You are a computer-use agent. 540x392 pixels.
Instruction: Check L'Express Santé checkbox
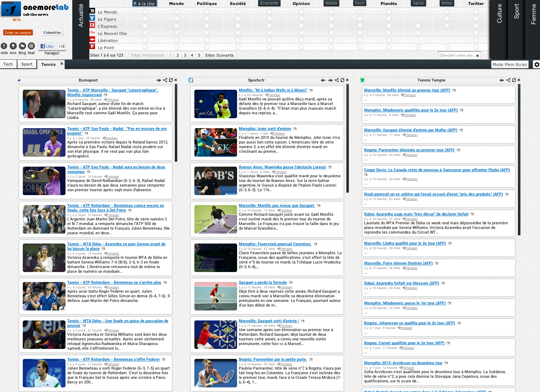[x=418, y=26]
